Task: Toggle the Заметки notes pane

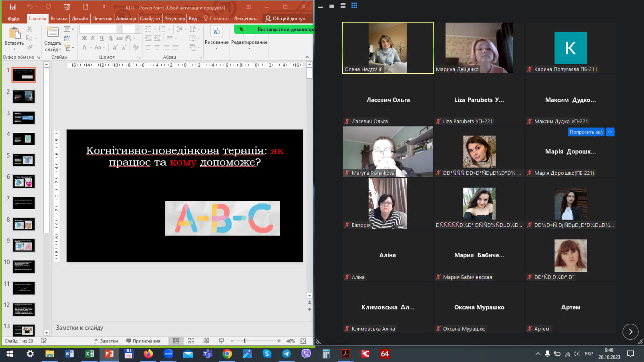Action: click(x=105, y=341)
